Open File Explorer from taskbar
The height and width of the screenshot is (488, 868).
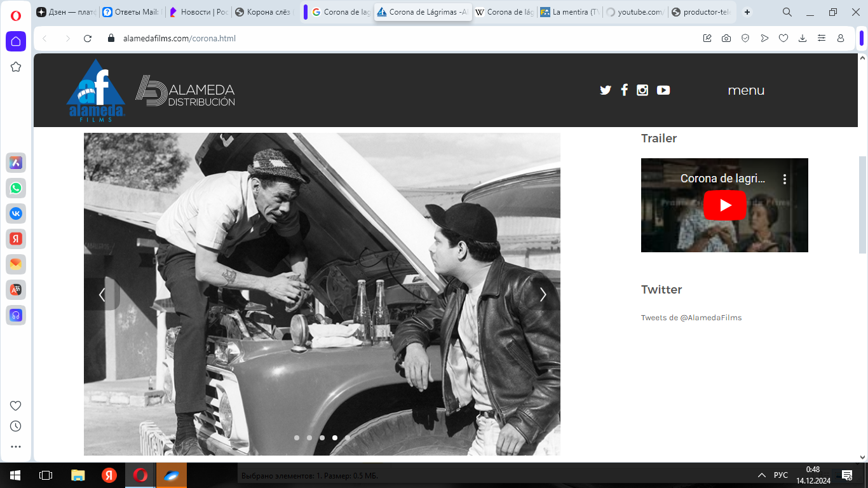pos(78,475)
